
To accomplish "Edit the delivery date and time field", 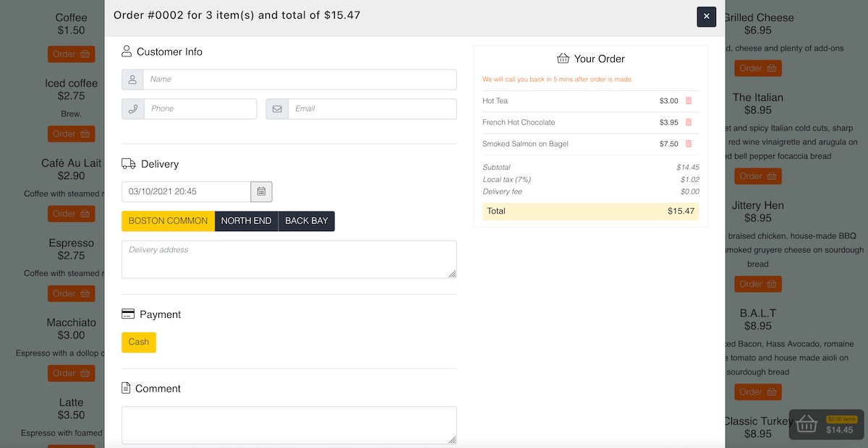I will click(x=186, y=192).
